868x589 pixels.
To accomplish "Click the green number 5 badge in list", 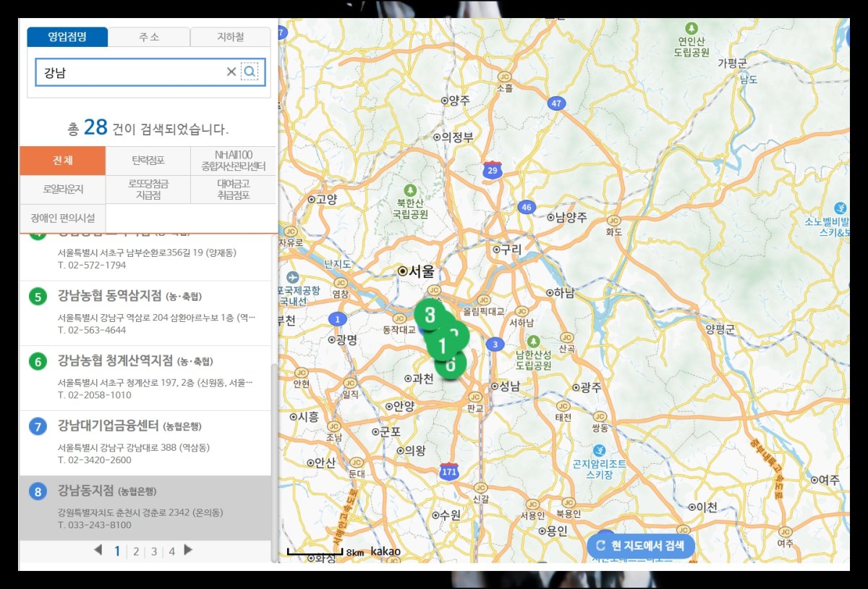I will click(38, 297).
